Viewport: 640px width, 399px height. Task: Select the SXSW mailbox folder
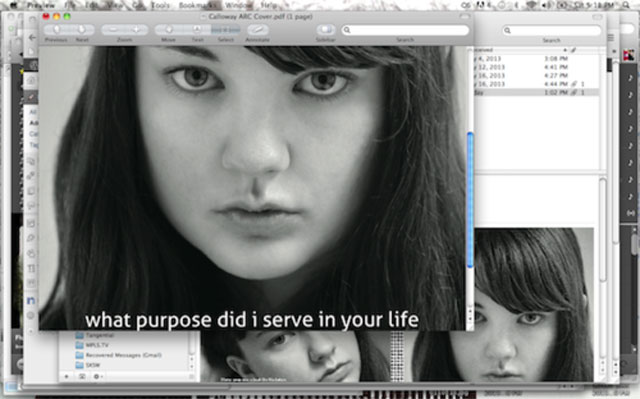click(x=88, y=365)
